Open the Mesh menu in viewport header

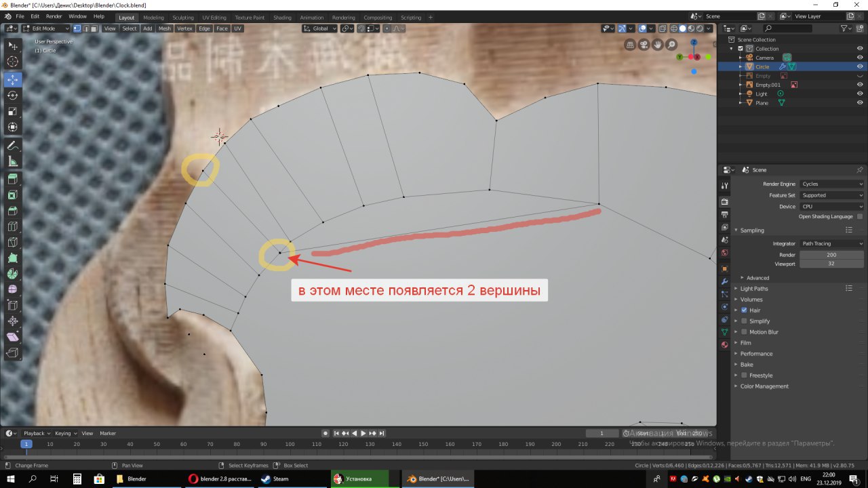(x=165, y=28)
